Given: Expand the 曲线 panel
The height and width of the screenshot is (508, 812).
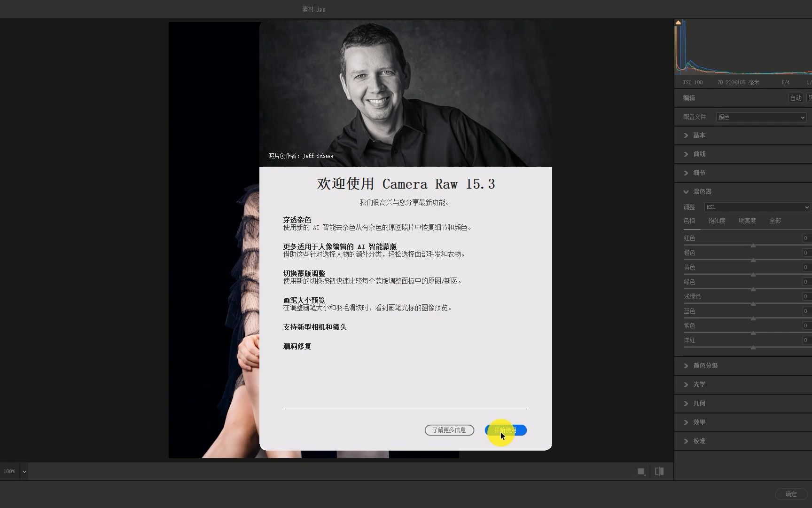Looking at the screenshot, I should tap(699, 154).
